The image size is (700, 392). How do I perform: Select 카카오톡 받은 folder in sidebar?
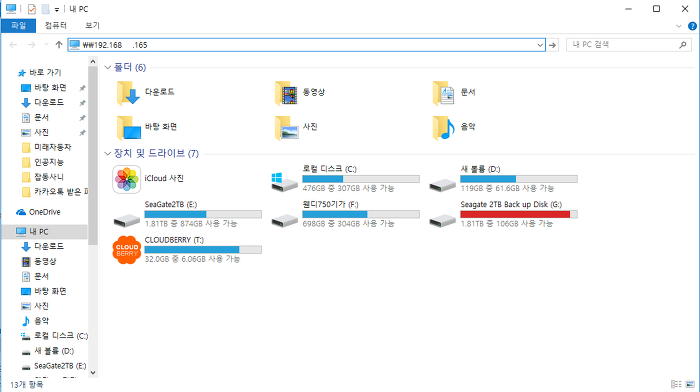(54, 192)
